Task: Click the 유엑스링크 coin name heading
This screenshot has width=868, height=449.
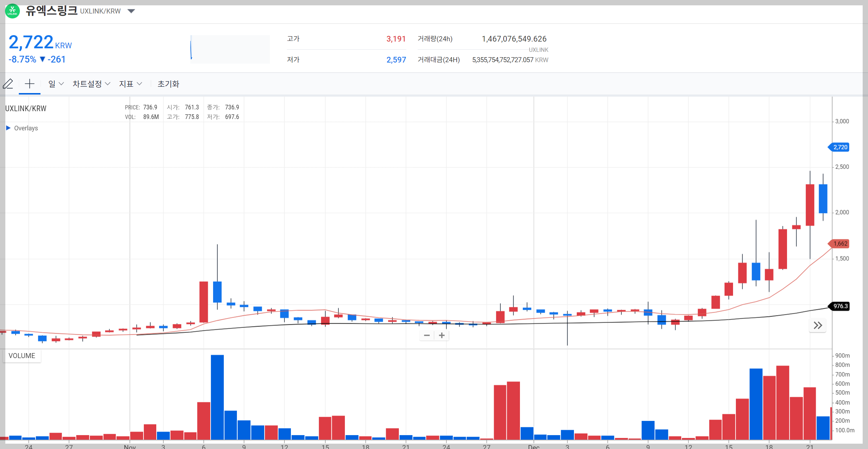Action: point(51,11)
